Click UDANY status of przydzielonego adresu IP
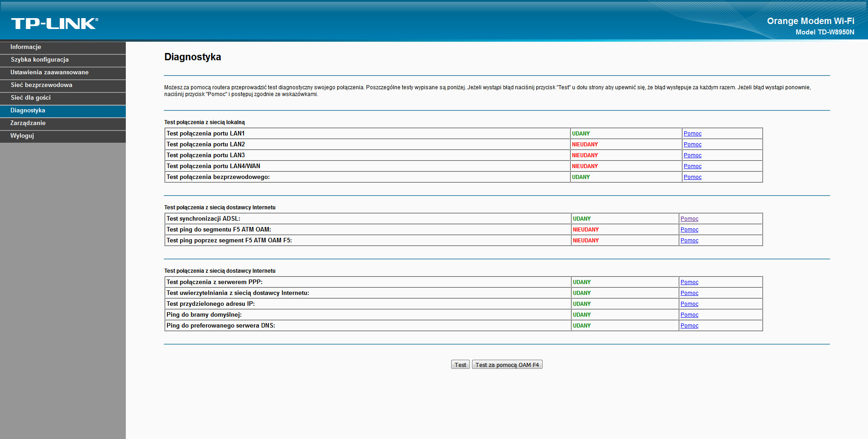The height and width of the screenshot is (439, 868). 582,304
